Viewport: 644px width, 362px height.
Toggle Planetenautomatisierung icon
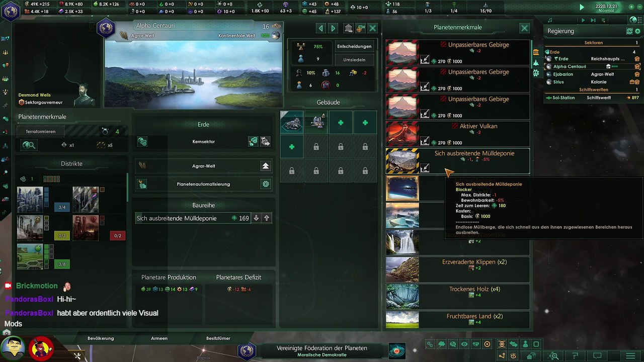pos(142,184)
